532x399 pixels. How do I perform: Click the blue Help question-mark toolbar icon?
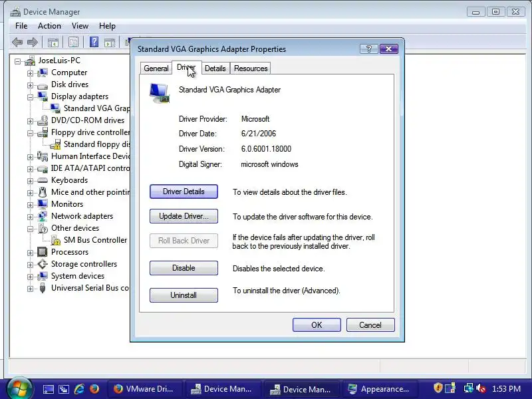click(94, 42)
